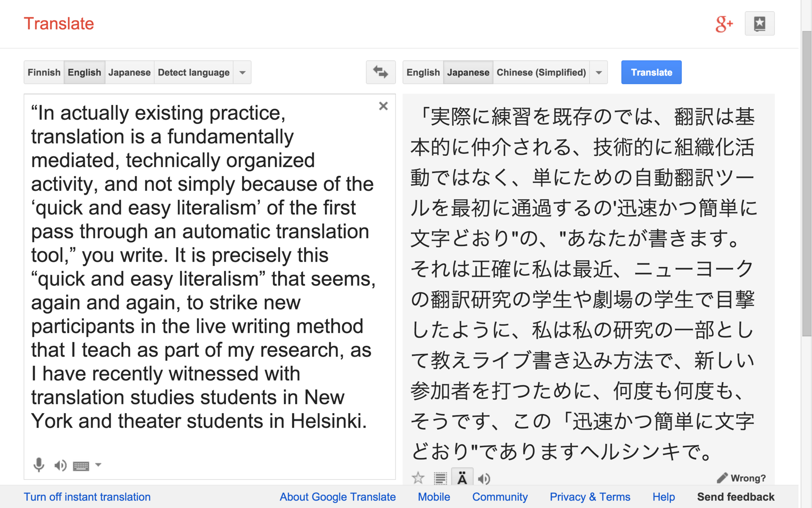Toggle select-all translation text icon
The width and height of the screenshot is (812, 508).
tap(440, 479)
